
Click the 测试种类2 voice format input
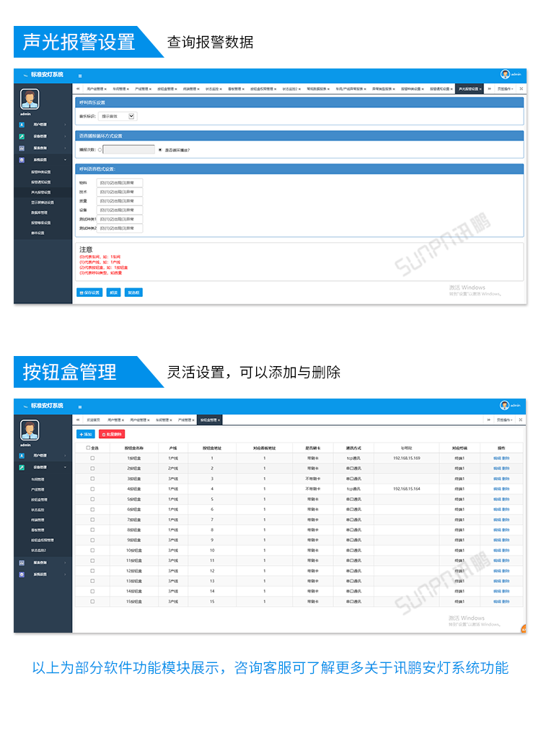pos(120,228)
